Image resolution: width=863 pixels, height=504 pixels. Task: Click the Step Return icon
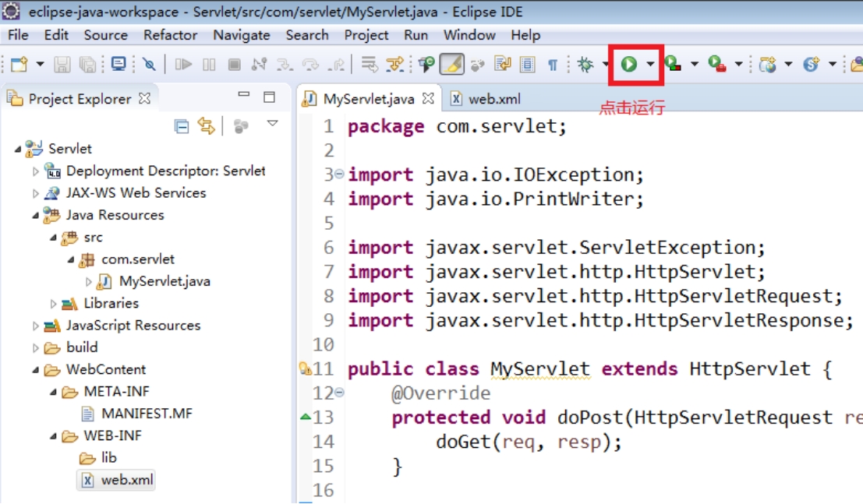(x=336, y=65)
